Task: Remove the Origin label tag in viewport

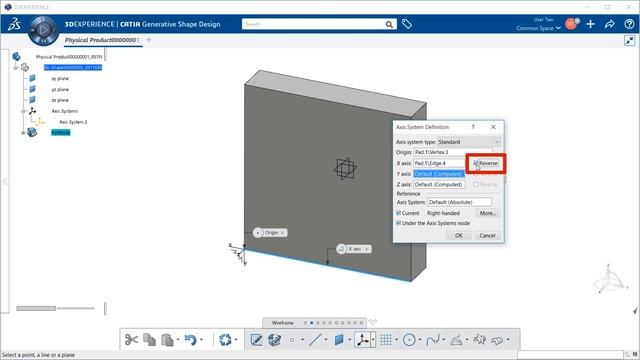Action: tap(282, 233)
